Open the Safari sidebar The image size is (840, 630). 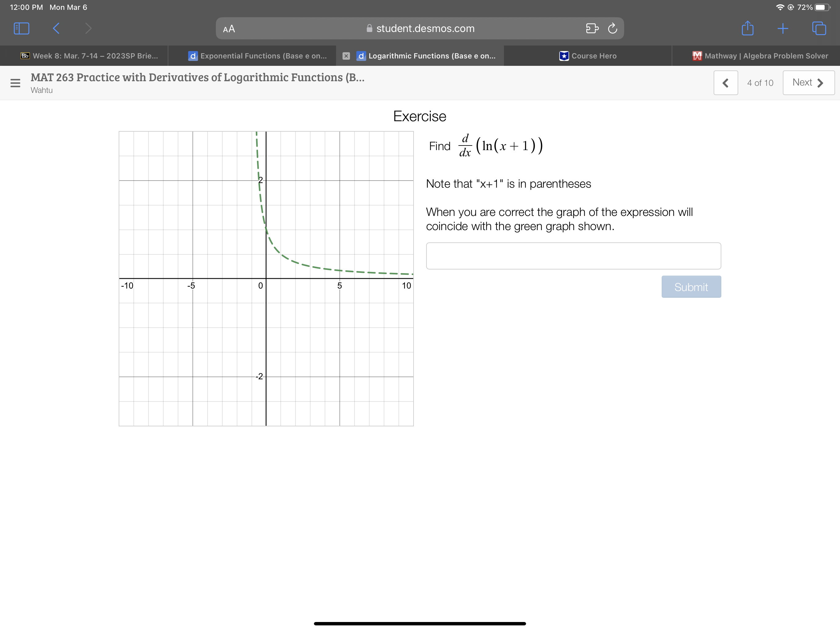tap(21, 28)
